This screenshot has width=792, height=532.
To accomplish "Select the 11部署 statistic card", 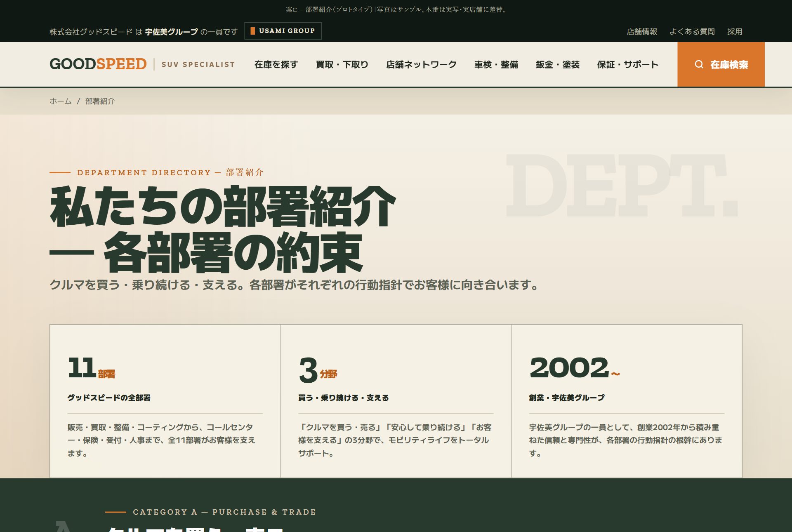I will (165, 401).
